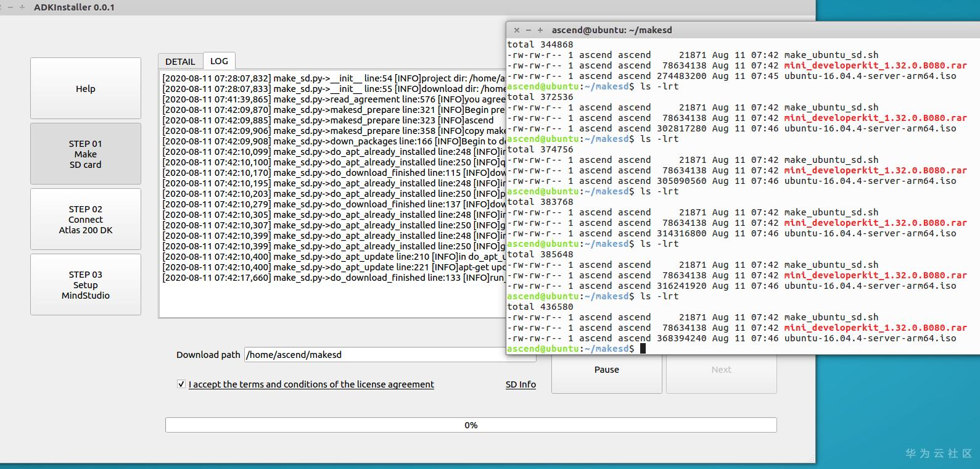980x469 pixels.
Task: Click the terminal row with size 314316800
Action: point(731,233)
